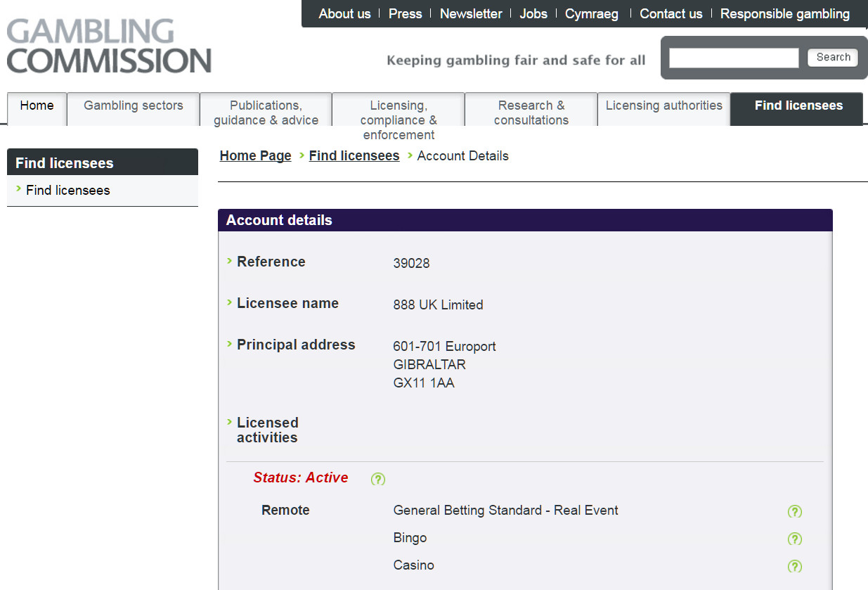
Task: Open the Gambling sectors tab
Action: [x=133, y=105]
